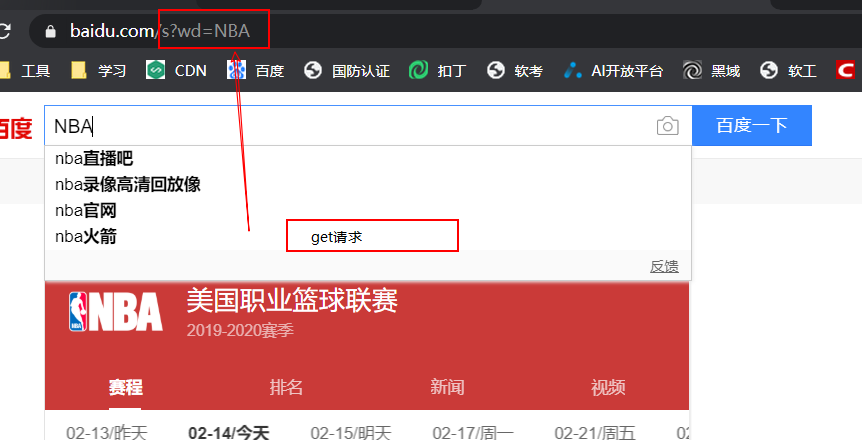Select the 02-14/今天 date

pos(229,433)
